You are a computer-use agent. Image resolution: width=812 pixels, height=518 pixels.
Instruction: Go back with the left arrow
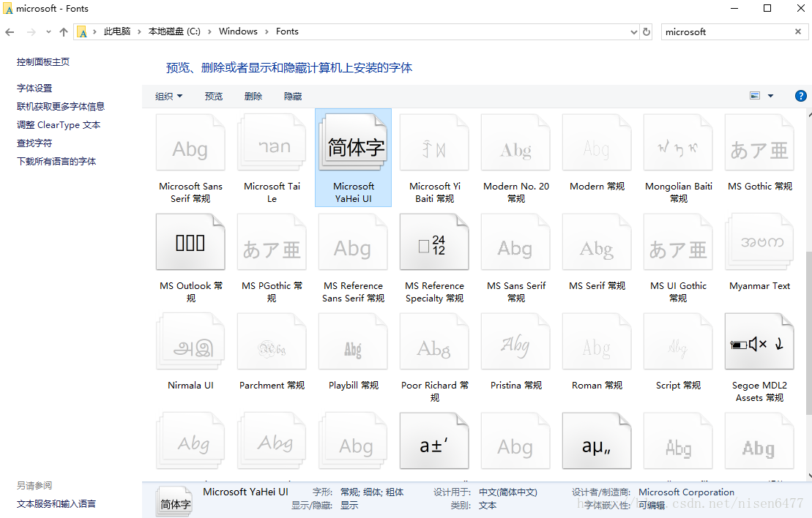(x=10, y=32)
